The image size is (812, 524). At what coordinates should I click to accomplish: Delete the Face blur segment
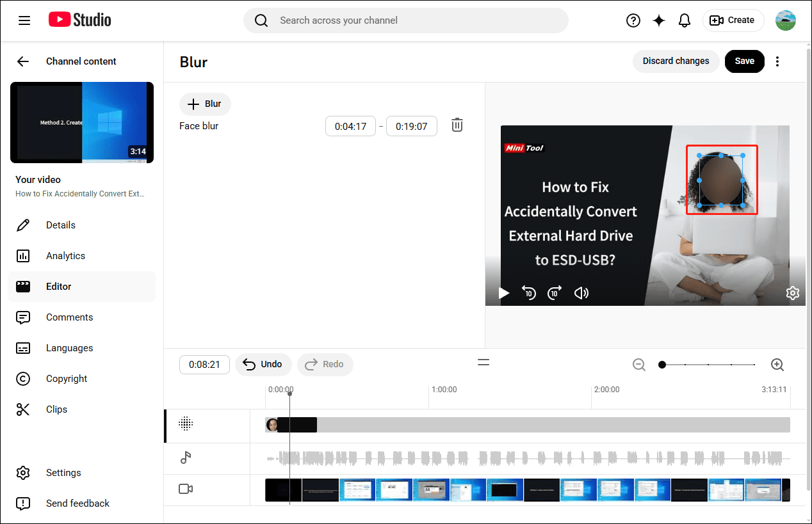pos(457,125)
